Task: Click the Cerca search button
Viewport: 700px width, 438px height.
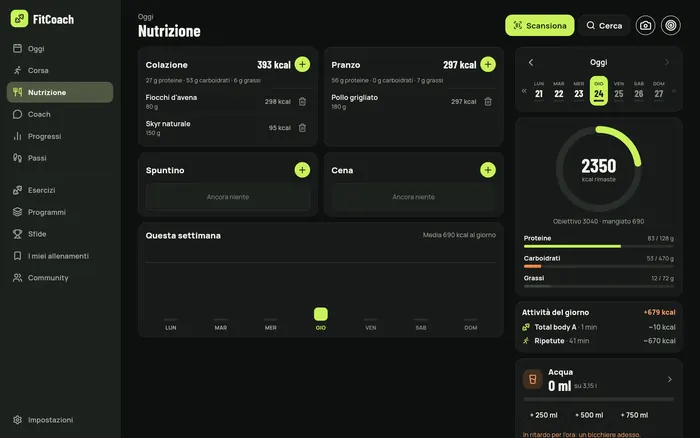Action: (x=604, y=25)
